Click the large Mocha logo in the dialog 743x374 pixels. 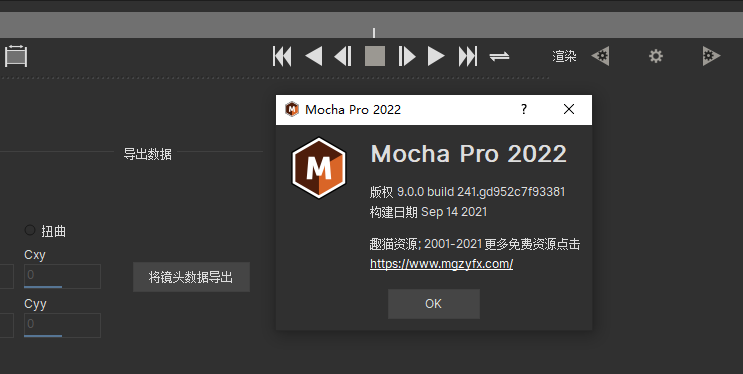318,168
